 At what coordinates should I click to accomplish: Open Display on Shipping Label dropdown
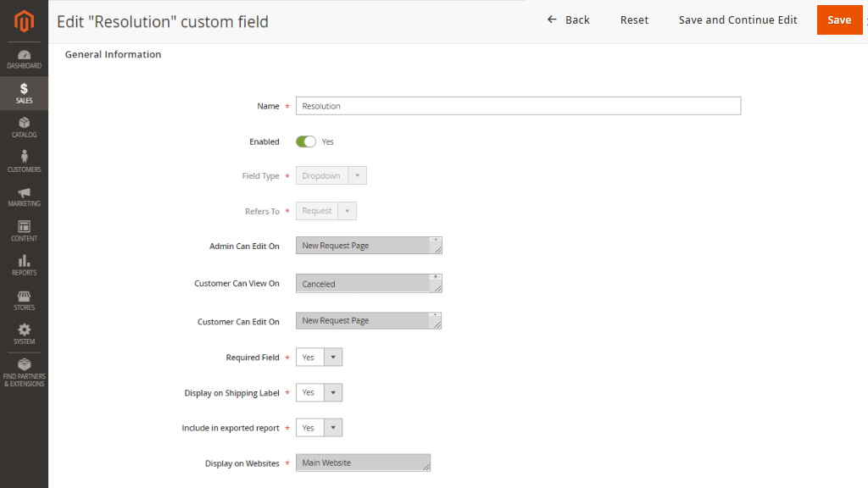319,392
